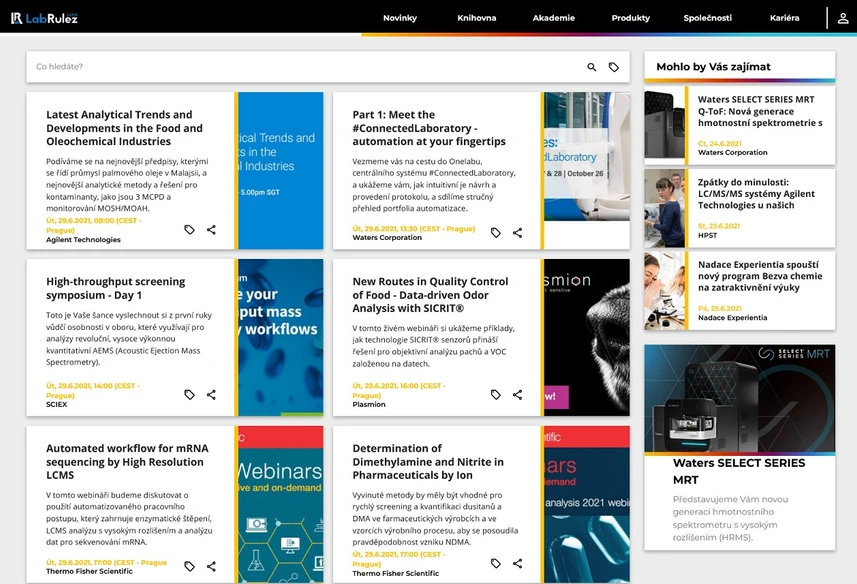Click tag icon on SICRIT Odor Analysis card
This screenshot has width=857, height=584.
[x=495, y=394]
